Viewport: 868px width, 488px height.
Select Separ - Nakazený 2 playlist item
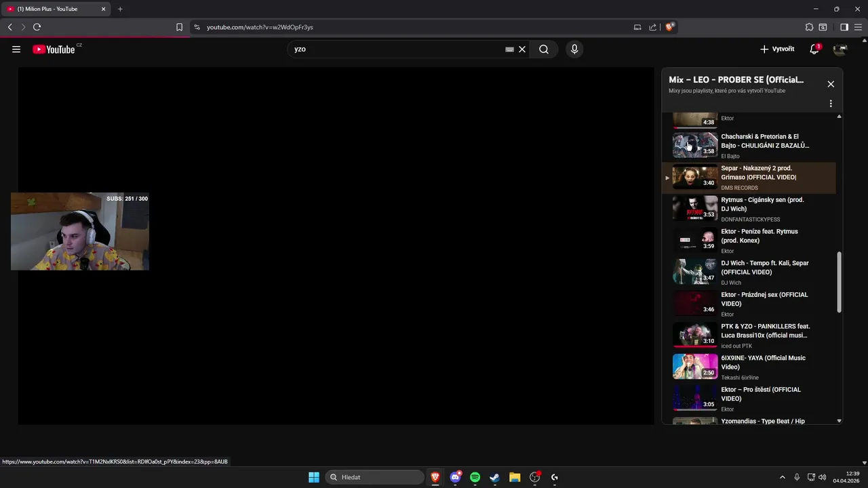749,177
